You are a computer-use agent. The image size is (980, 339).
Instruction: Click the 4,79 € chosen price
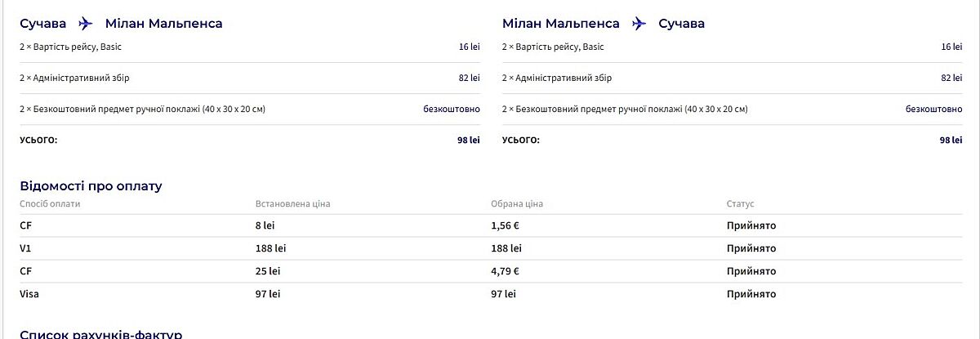click(x=506, y=271)
